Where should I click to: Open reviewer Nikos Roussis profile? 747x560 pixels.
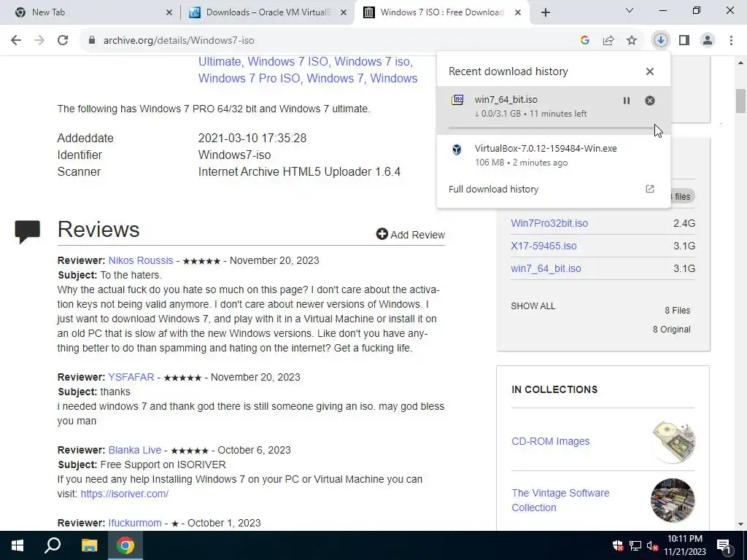pyautogui.click(x=141, y=260)
